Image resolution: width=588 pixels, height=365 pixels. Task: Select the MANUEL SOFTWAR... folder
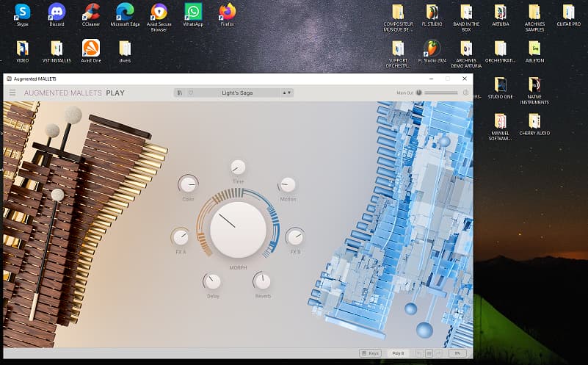click(500, 127)
